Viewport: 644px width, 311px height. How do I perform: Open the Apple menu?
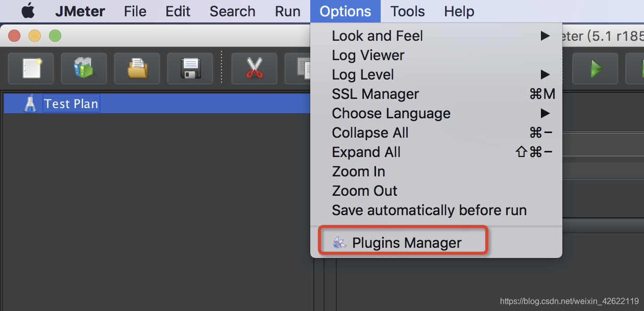click(x=28, y=11)
